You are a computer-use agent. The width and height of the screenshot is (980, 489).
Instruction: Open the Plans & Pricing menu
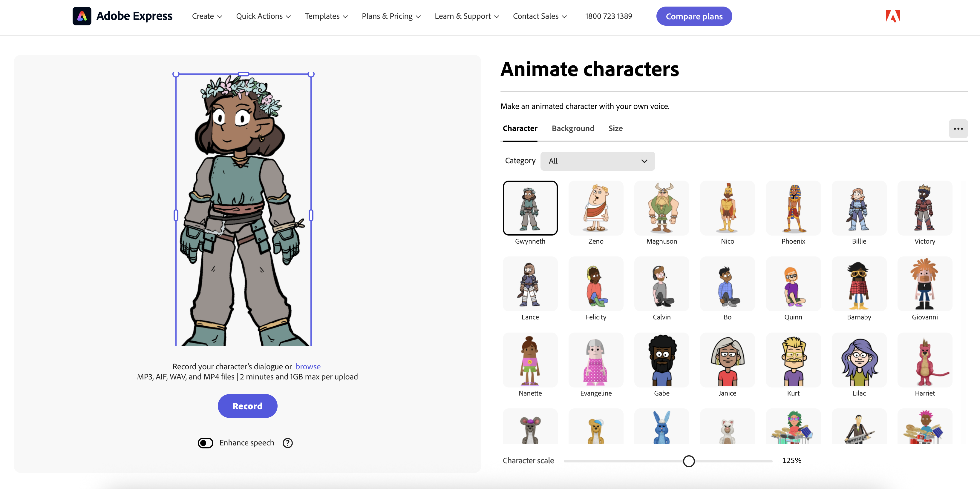(391, 16)
